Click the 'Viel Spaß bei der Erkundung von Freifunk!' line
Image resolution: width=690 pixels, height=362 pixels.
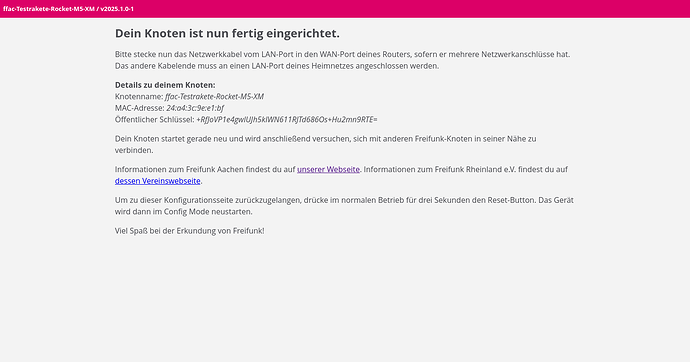click(x=190, y=231)
